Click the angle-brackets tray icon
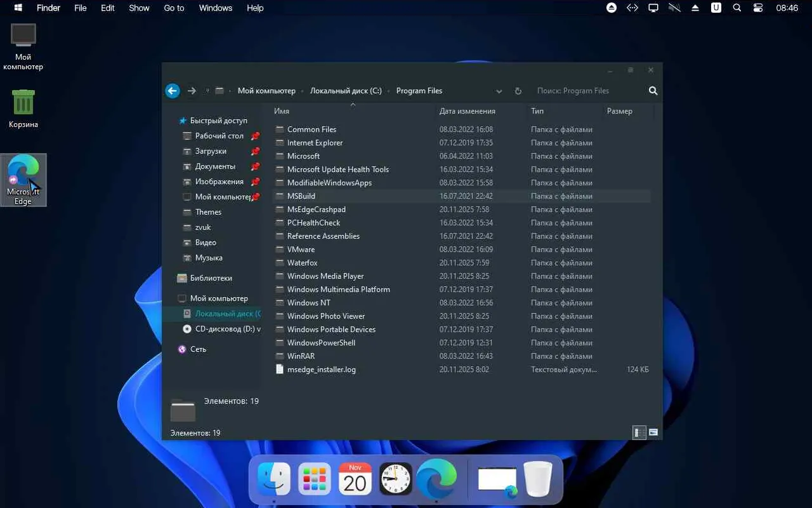Screen dimensions: 812x508 [632, 8]
